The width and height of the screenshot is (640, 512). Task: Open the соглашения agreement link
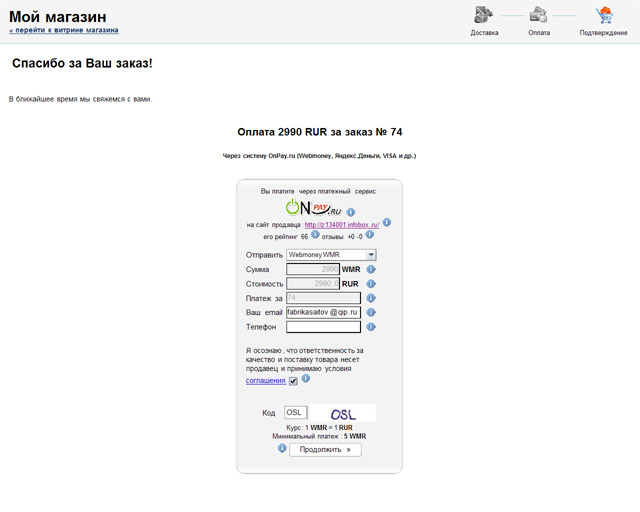265,381
